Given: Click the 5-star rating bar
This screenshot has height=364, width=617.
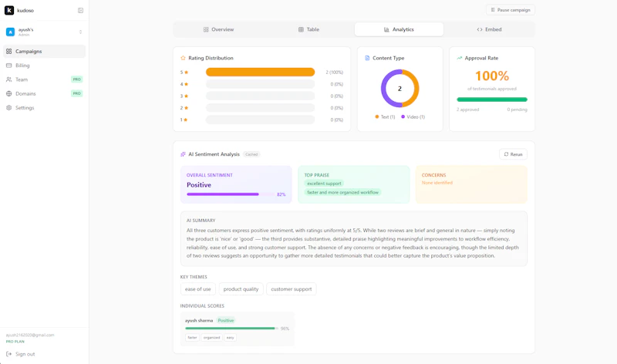Looking at the screenshot, I should coord(260,72).
